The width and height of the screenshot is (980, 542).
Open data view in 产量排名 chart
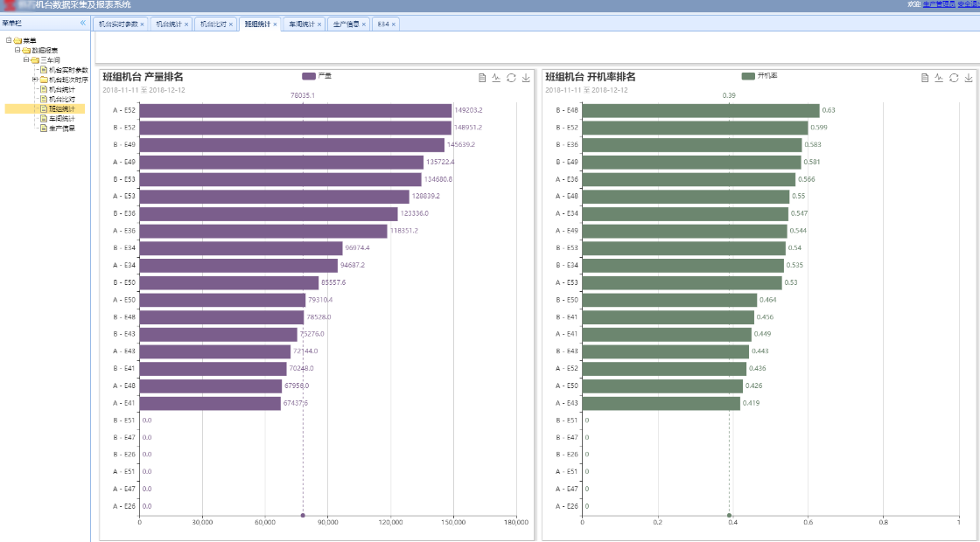click(482, 78)
